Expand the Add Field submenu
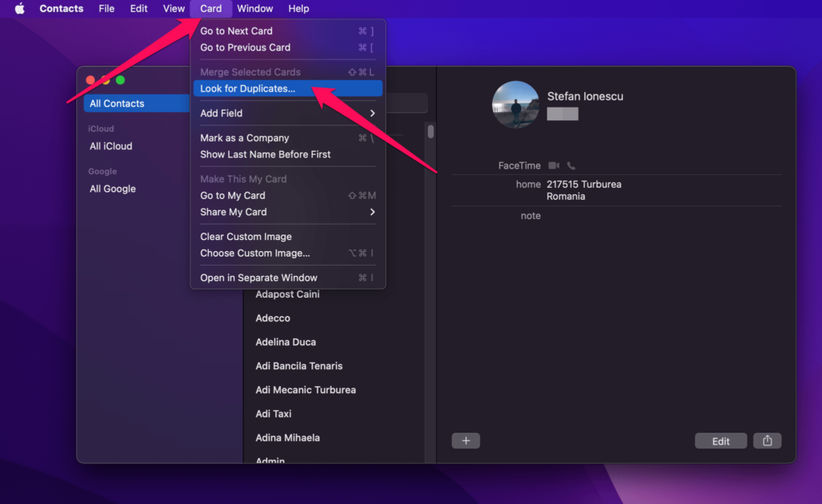 [x=287, y=113]
